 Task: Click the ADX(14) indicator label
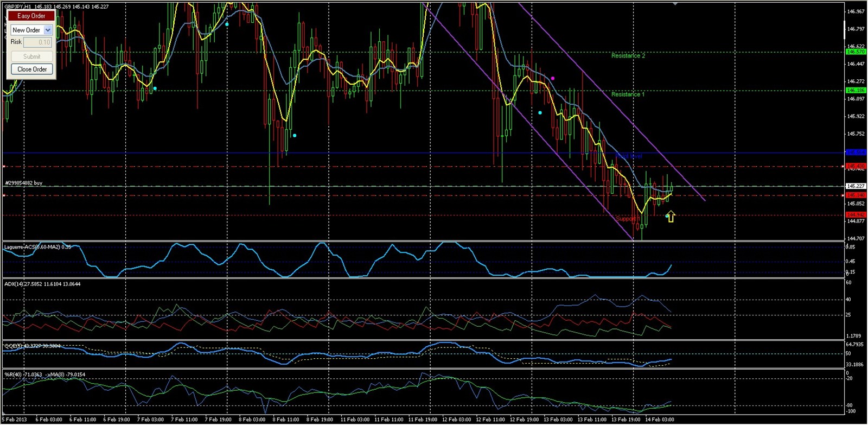click(42, 284)
